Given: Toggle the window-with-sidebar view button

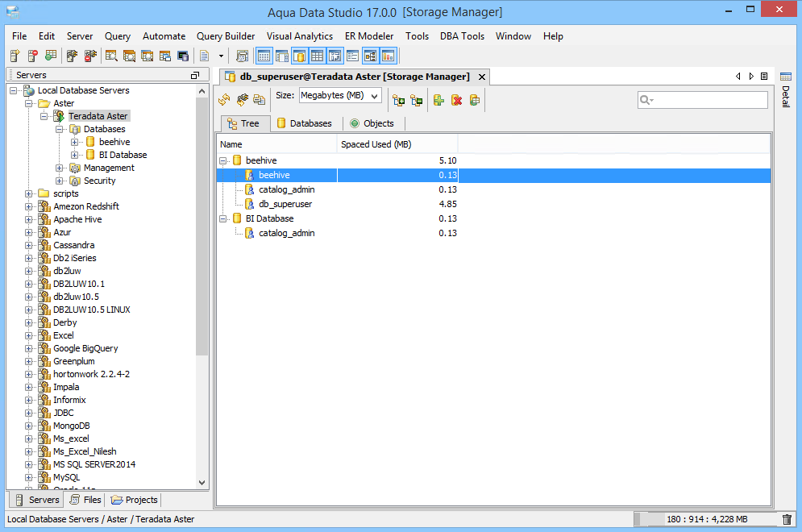Looking at the screenshot, I should [x=282, y=56].
